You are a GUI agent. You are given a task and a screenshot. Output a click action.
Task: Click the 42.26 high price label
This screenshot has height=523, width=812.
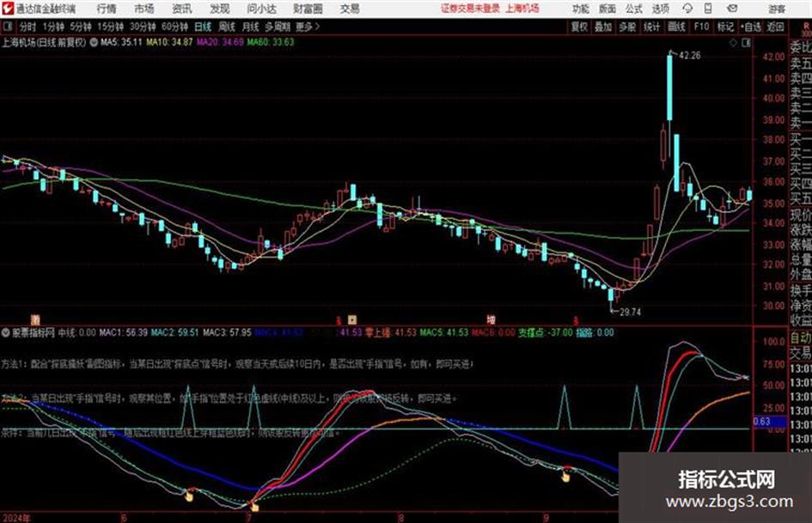[690, 56]
